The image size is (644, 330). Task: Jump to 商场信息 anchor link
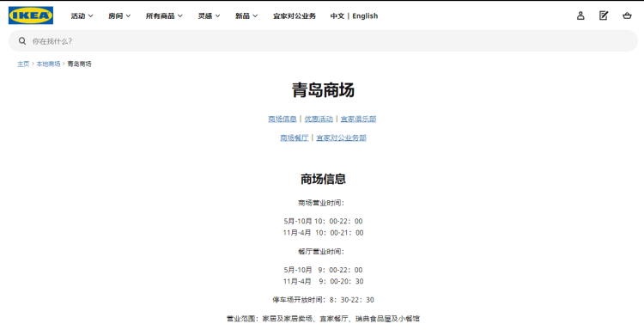coord(283,119)
